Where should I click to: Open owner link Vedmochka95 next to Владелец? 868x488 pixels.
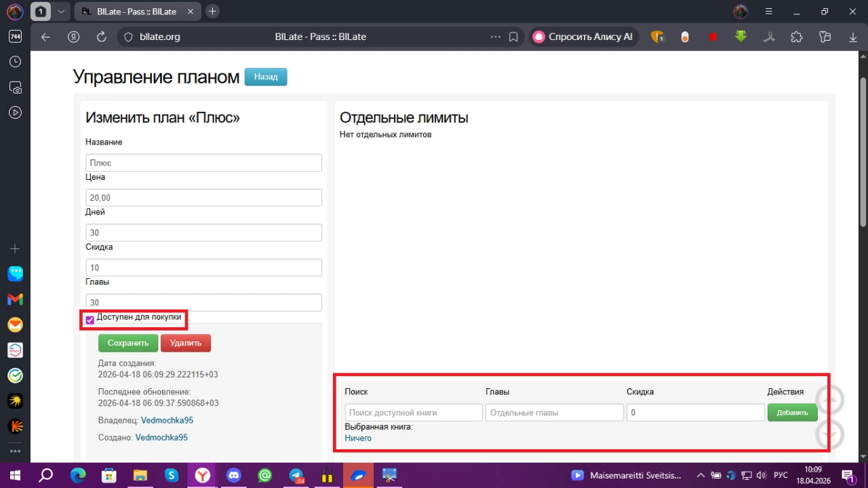(x=167, y=420)
